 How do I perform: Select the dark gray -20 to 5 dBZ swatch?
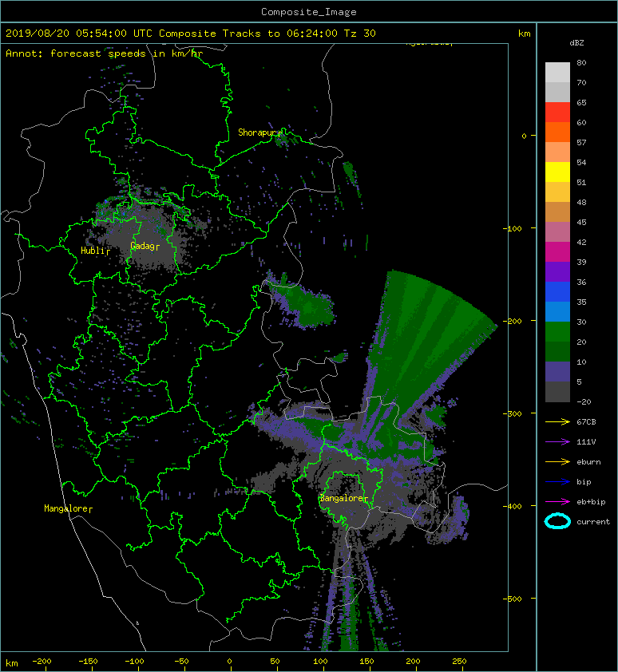coord(557,391)
